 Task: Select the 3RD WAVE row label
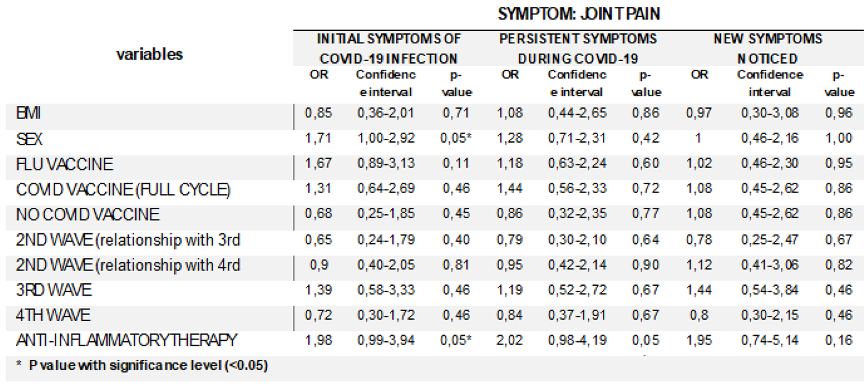[x=55, y=290]
